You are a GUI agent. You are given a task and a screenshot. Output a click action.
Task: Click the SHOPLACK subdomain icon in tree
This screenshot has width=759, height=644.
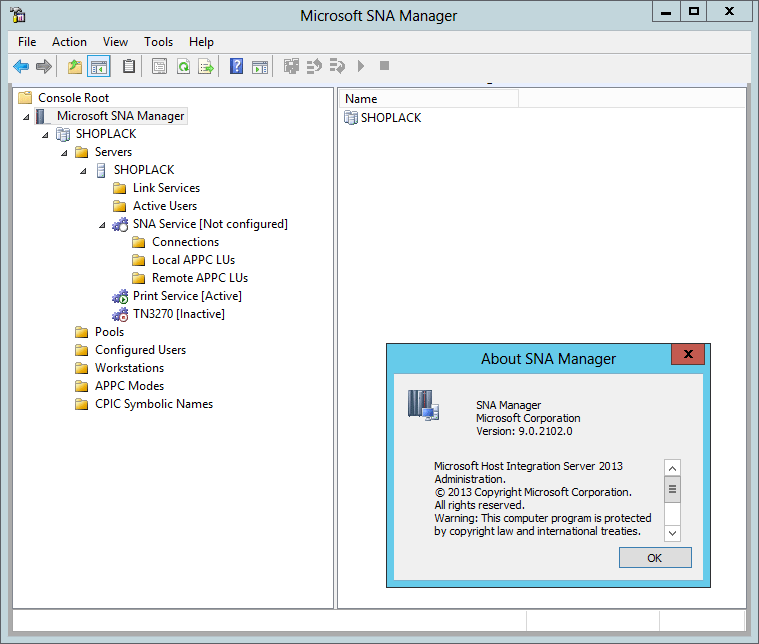(63, 134)
